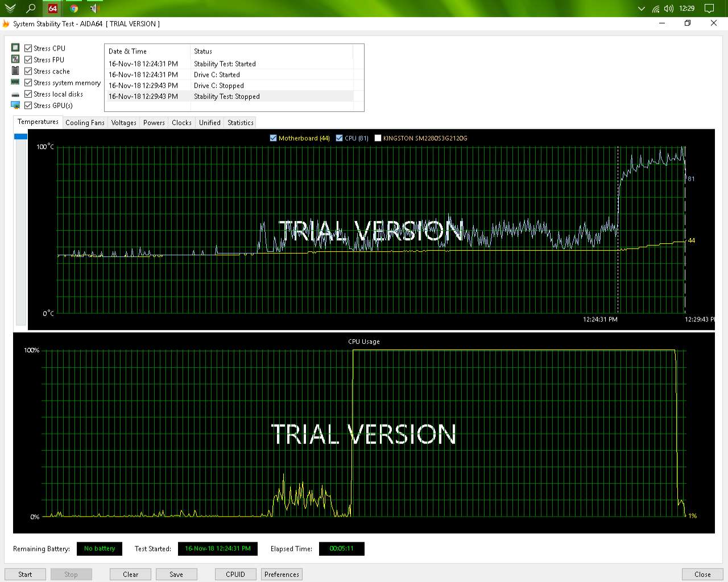Open the Action Center notifications icon
Viewport: 728px width, 582px height.
point(709,9)
